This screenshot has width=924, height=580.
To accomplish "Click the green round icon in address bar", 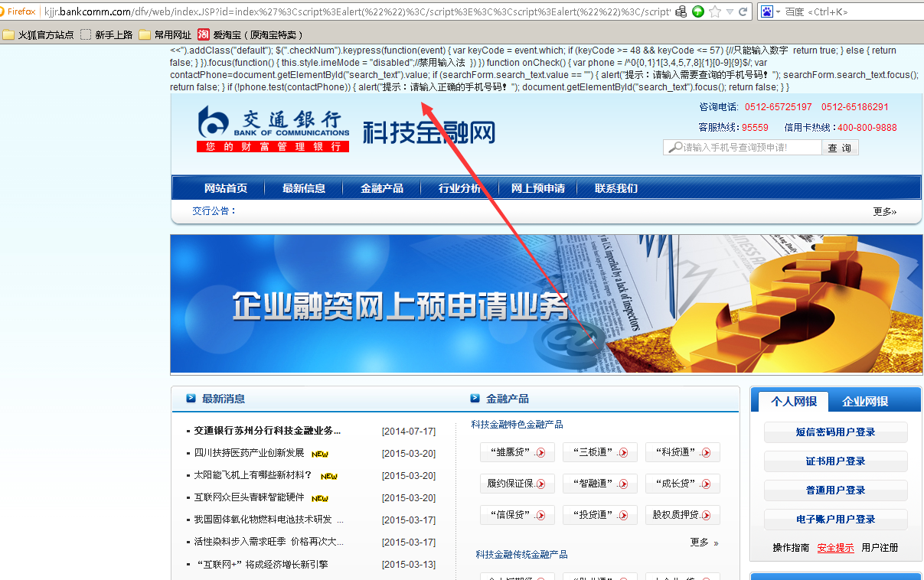I will 698,11.
